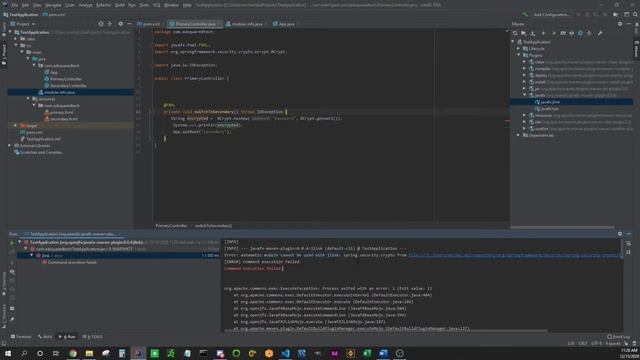
Task: Open Excel from taskbar
Action: point(367,353)
